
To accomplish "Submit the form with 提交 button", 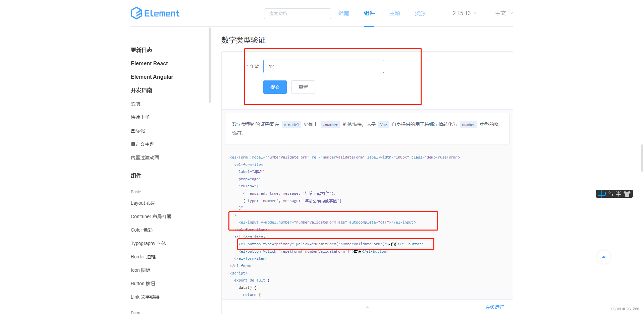I will [275, 87].
